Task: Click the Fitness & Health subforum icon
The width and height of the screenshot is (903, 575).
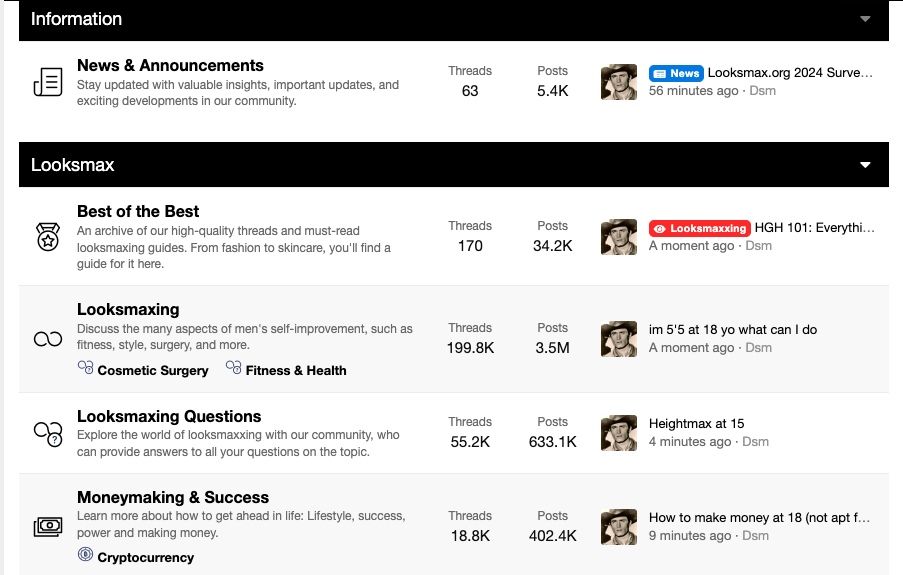Action: click(x=233, y=368)
